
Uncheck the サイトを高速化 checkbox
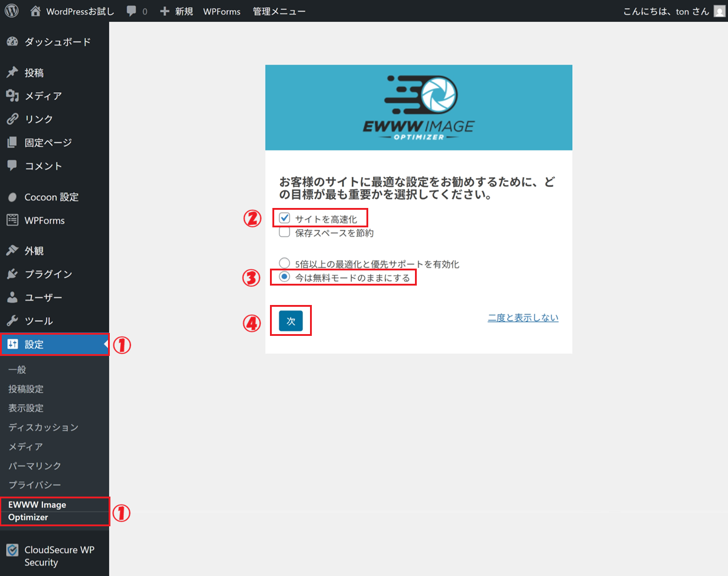(285, 218)
